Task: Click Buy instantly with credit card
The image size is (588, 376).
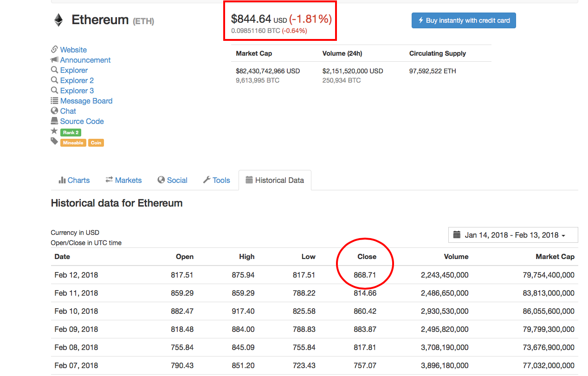Action: [464, 20]
